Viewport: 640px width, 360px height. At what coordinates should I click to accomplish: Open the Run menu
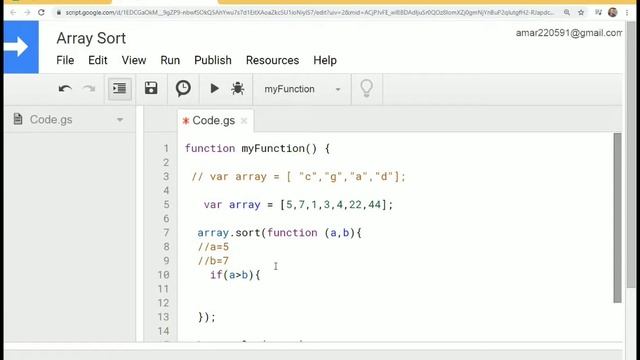coord(170,60)
